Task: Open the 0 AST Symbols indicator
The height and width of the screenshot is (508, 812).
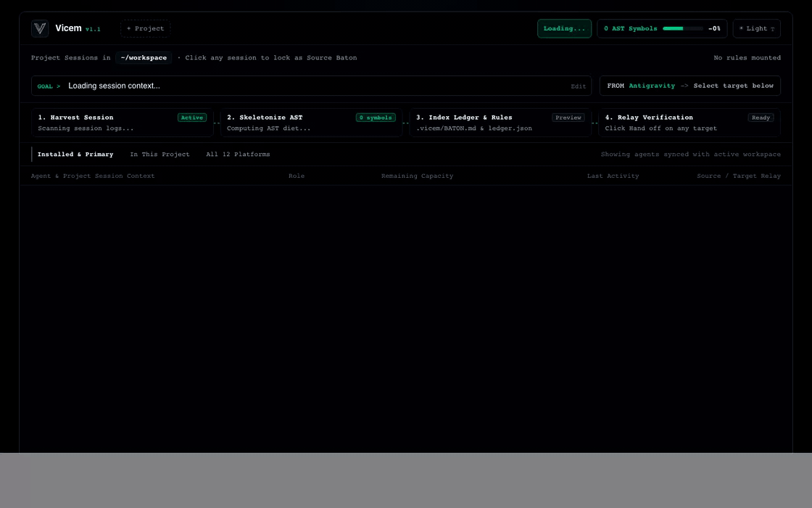Action: tap(662, 28)
